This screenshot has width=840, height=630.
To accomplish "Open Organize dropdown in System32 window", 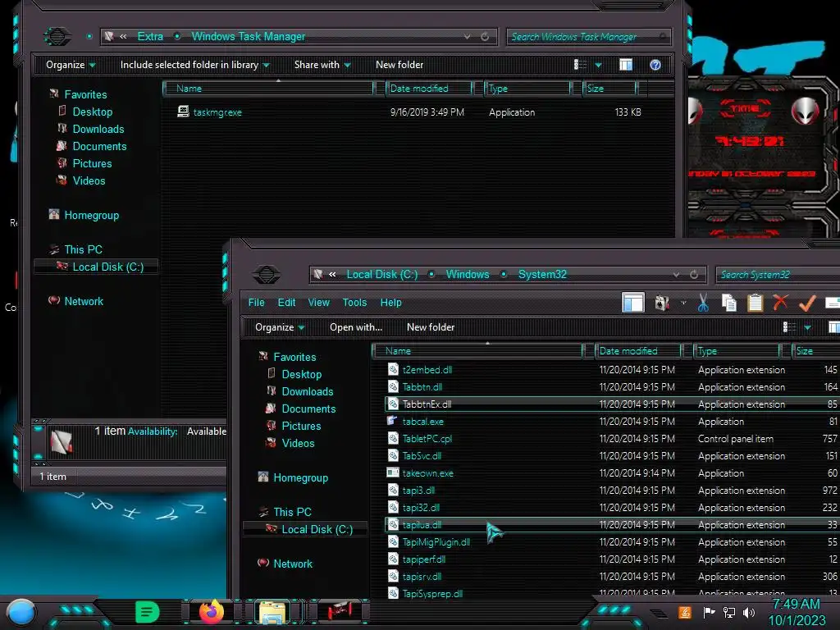I will tap(280, 327).
